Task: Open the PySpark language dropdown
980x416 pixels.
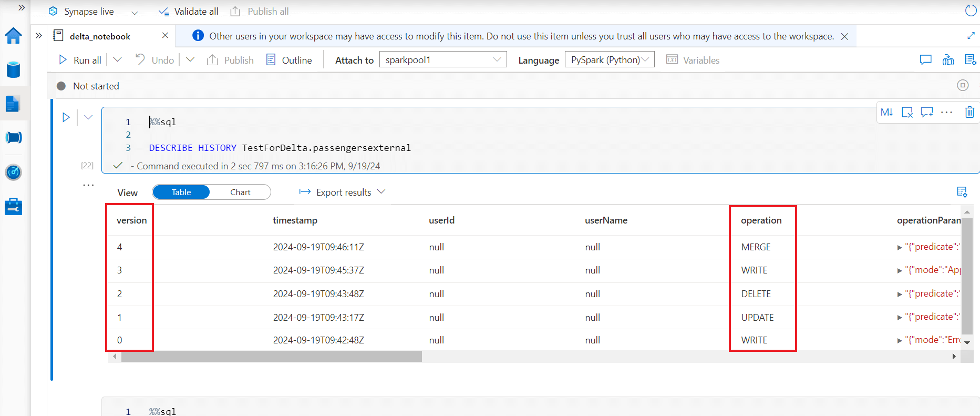Action: 610,60
